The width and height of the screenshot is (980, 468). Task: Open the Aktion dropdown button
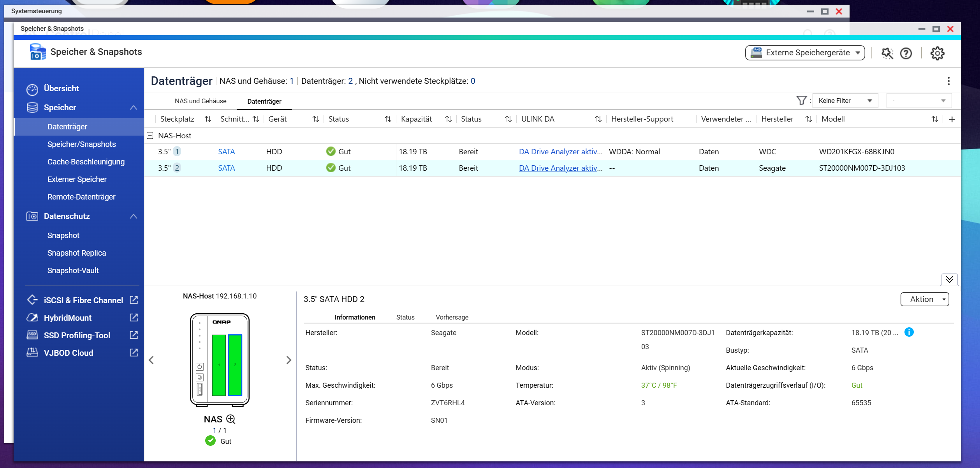(x=925, y=299)
